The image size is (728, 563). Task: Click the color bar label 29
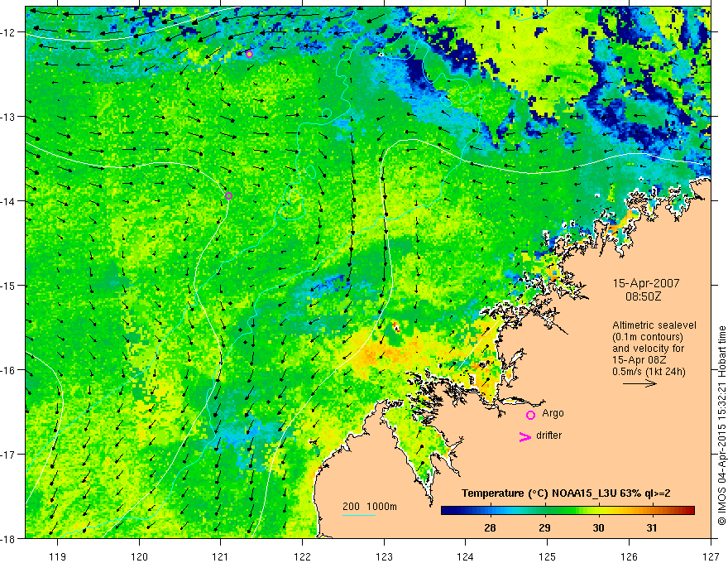click(544, 527)
